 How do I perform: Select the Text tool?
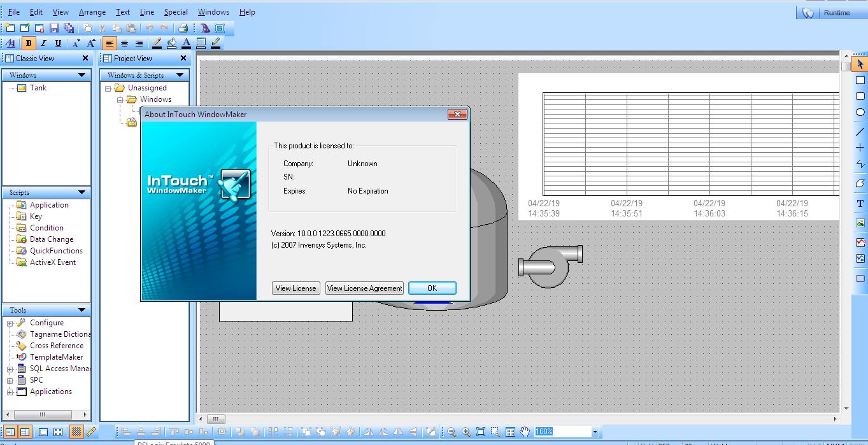860,204
